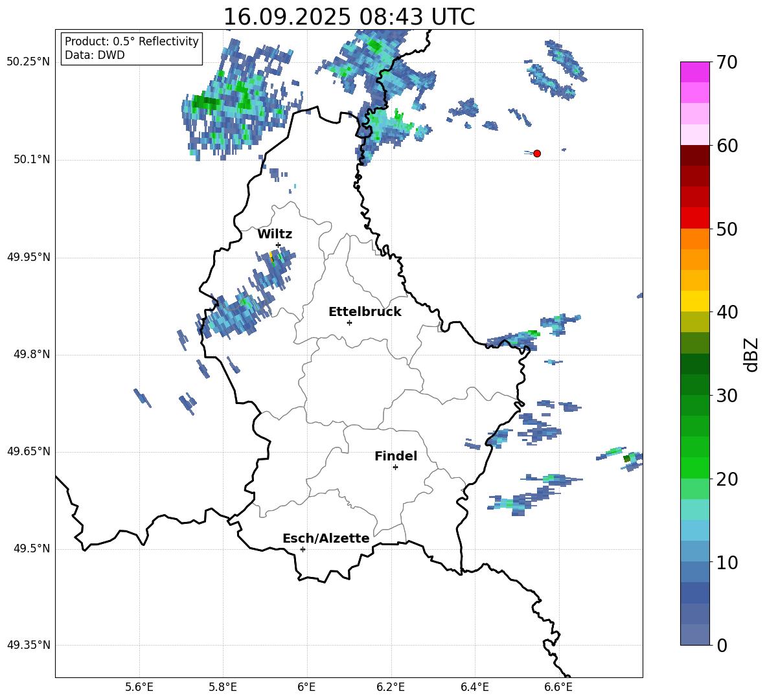Click the colorbar tick label 0
The image size is (767, 700).
[722, 646]
